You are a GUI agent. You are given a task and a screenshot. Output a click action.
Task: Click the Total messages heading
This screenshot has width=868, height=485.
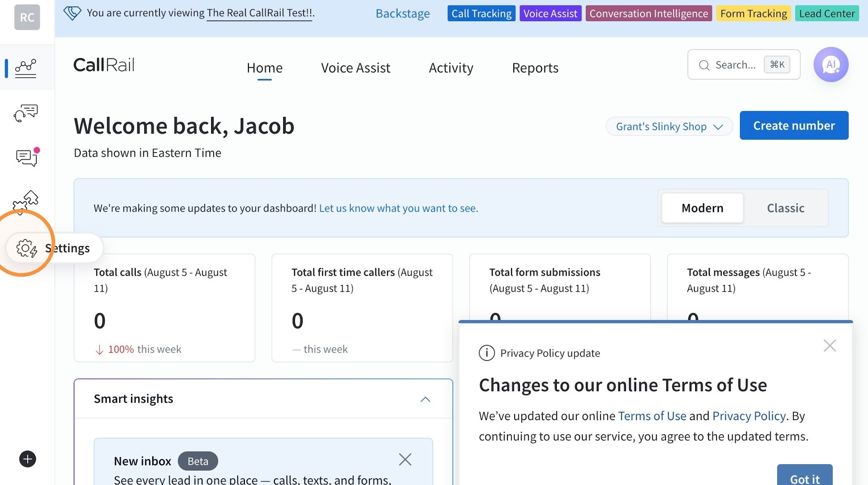click(723, 272)
